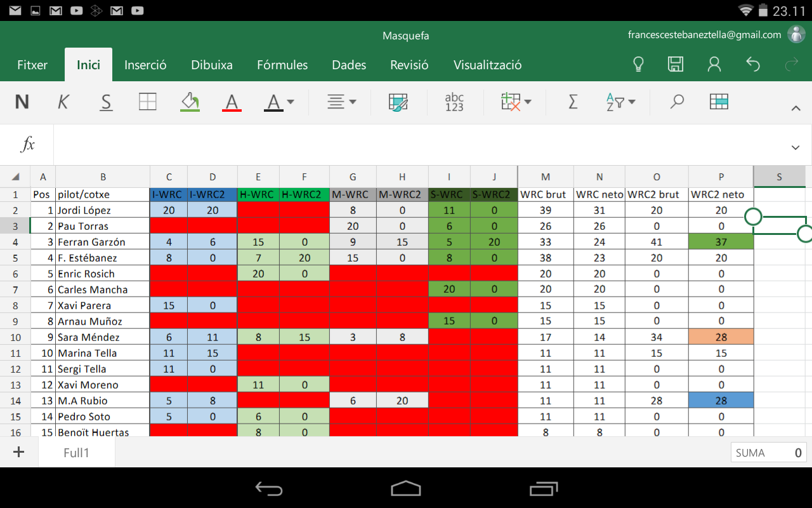
Task: Select the WRC2 neto header cell
Action: click(721, 194)
